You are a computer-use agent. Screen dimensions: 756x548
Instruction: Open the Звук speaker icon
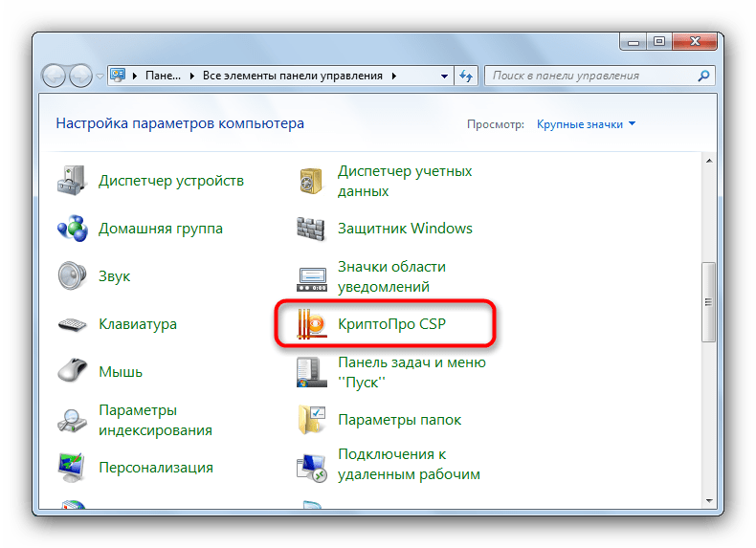(x=72, y=275)
